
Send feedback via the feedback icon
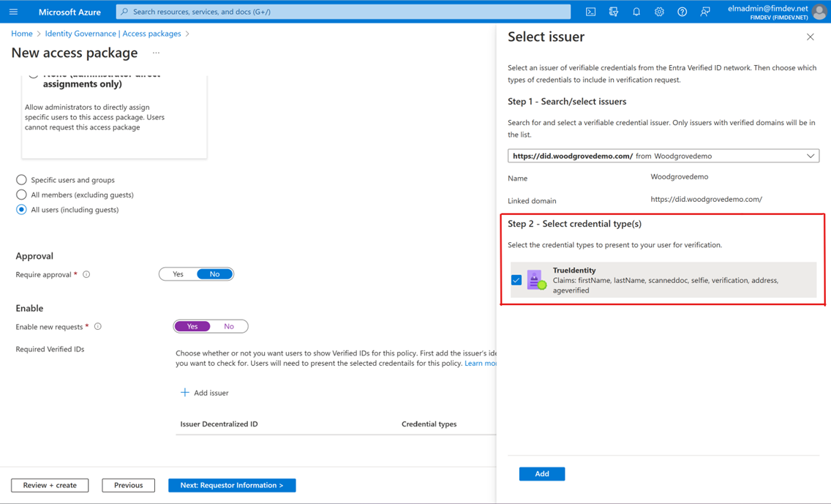point(704,11)
